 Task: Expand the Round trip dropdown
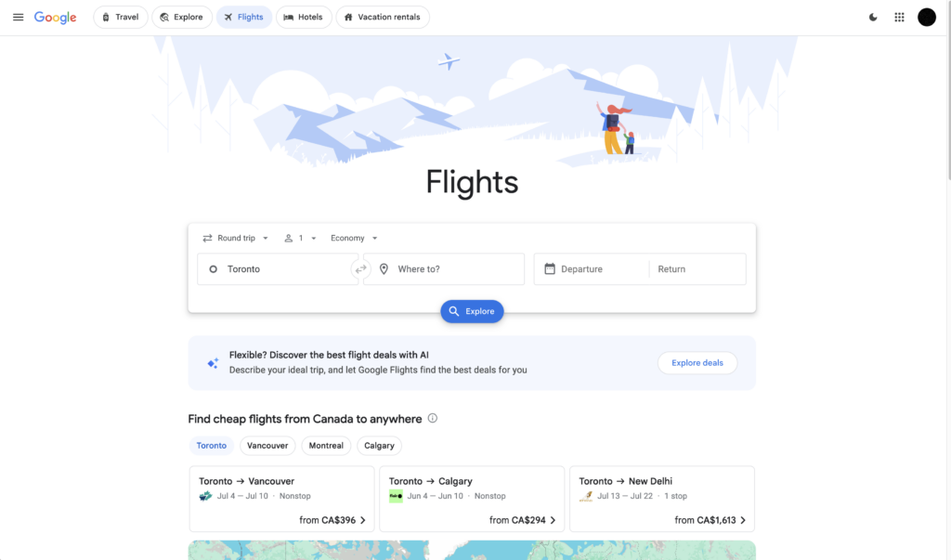(x=235, y=238)
